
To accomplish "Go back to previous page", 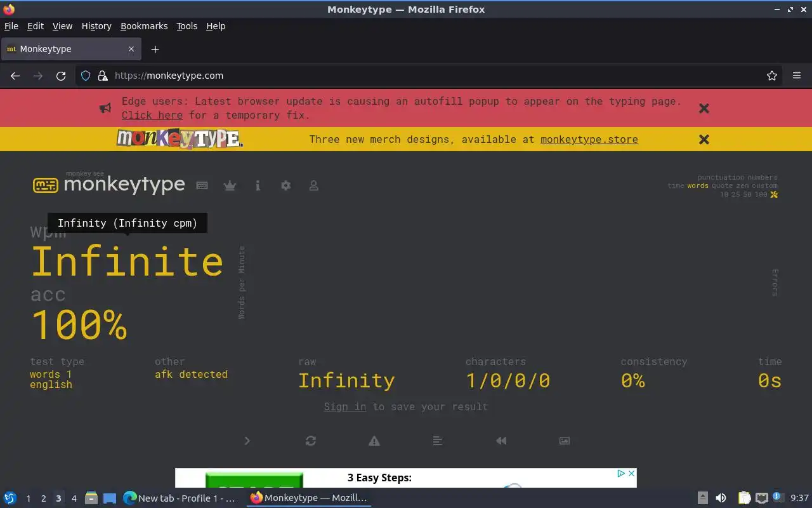I will click(x=15, y=76).
